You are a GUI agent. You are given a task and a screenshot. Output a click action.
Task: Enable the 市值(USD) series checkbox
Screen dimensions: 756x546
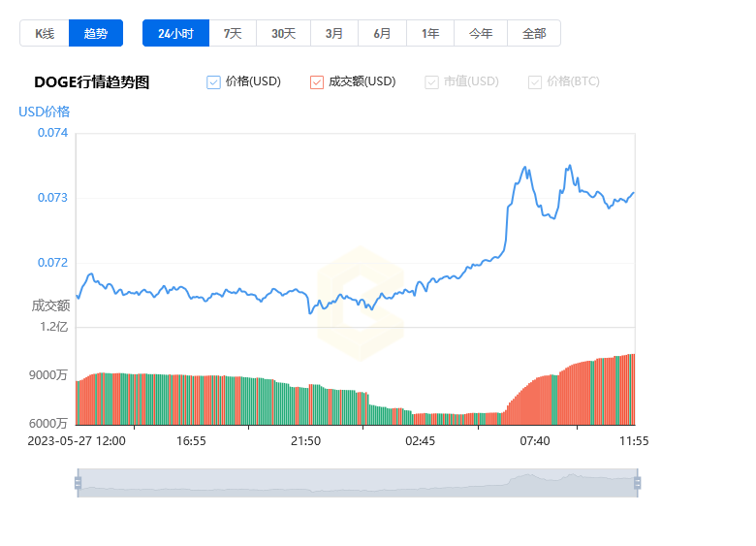(x=431, y=82)
